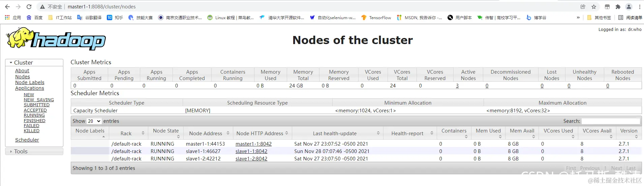Open master1-1:8042 node HTTP address

point(253,144)
